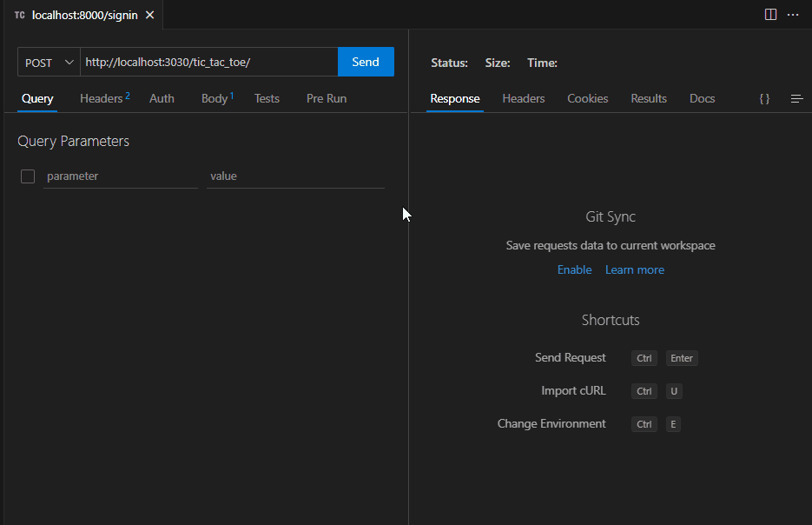
Task: Click the Status: label
Action: coord(449,63)
